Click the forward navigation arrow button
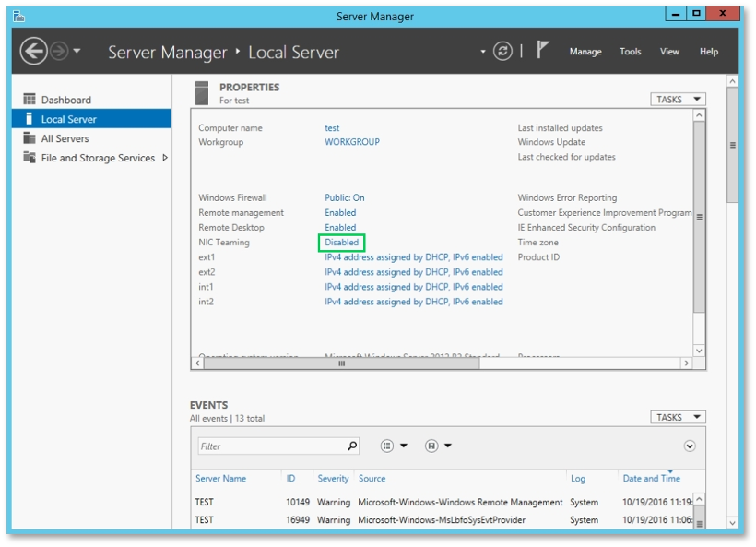Viewport: 756px width, 547px height. pos(59,51)
